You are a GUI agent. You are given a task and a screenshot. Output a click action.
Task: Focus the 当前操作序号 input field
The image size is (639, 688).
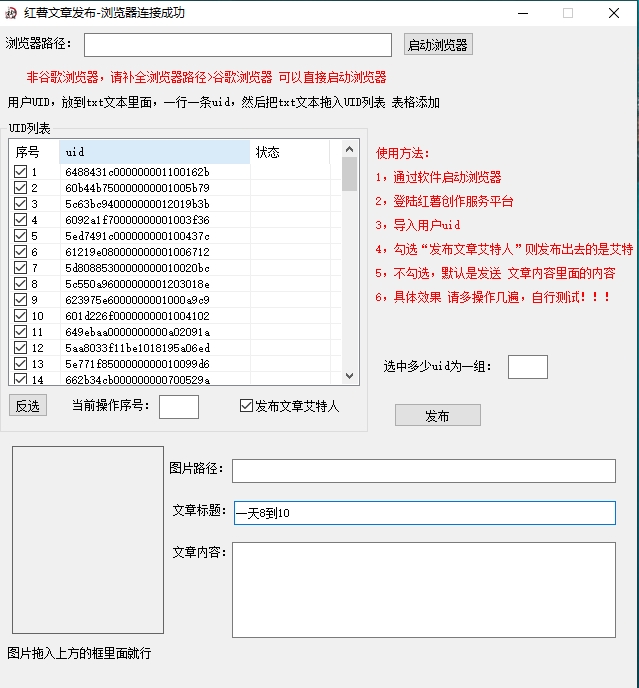tap(179, 407)
